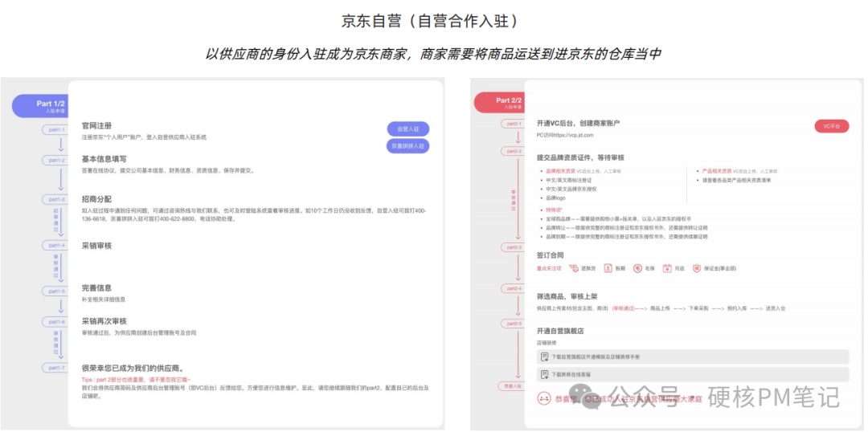Click document icon beside 下载自营旗舰店开通模版
868x432 pixels.
tap(545, 357)
